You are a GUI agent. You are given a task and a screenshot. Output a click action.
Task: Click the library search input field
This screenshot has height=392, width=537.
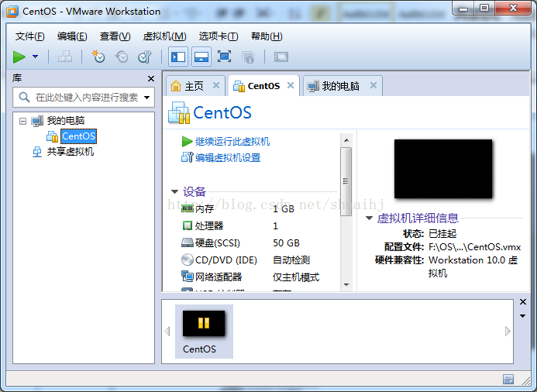(x=84, y=98)
